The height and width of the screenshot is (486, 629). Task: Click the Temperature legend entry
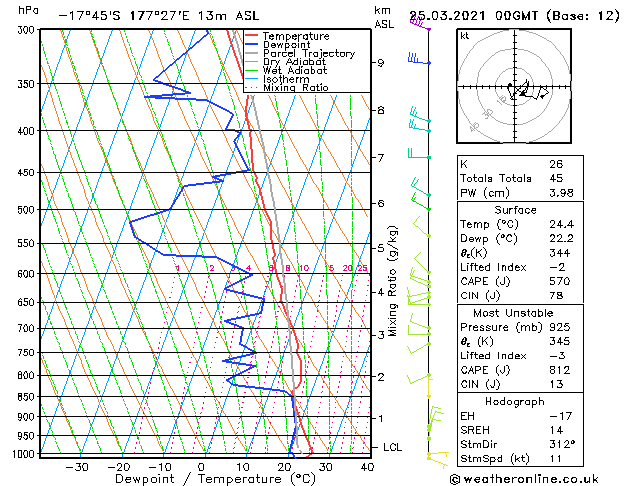(x=287, y=36)
